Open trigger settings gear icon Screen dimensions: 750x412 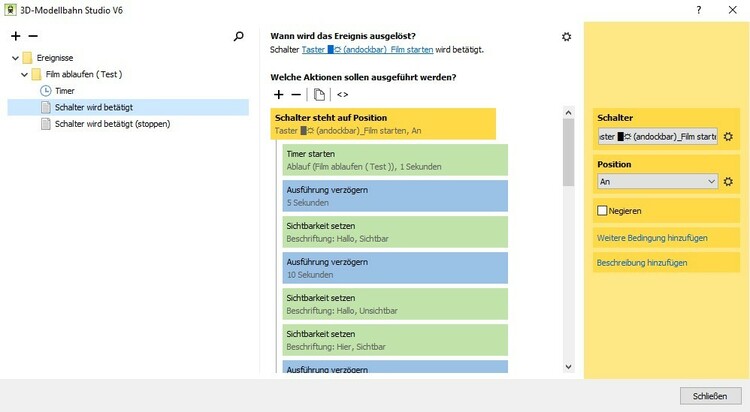click(566, 37)
